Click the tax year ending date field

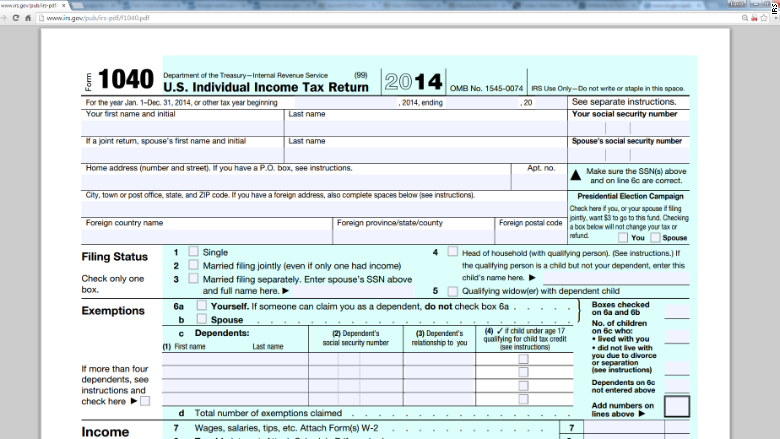pos(481,103)
